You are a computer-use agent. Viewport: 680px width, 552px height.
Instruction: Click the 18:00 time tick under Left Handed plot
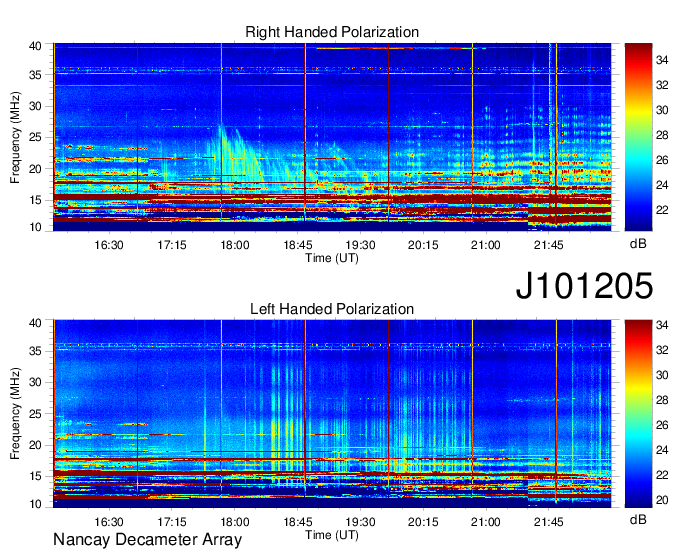[x=235, y=522]
